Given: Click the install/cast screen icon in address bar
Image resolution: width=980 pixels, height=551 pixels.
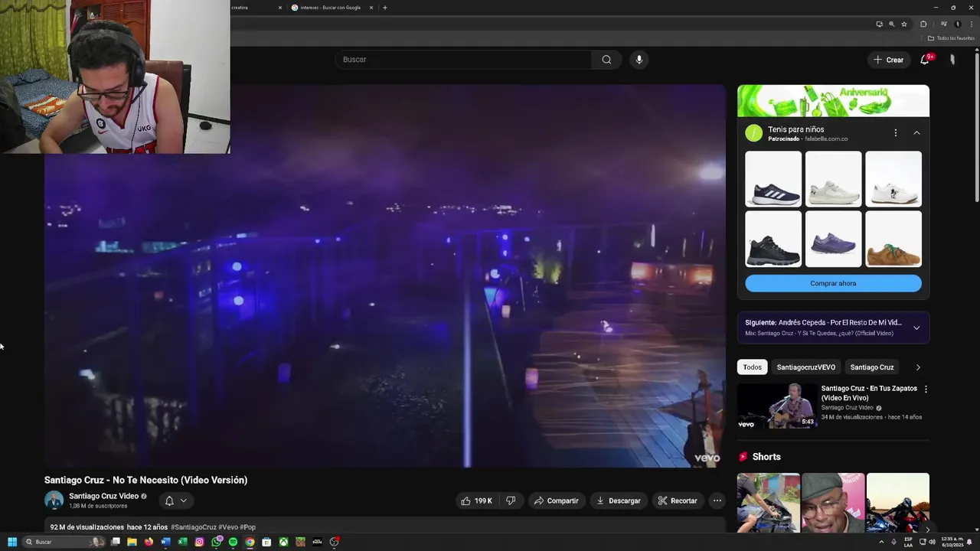Looking at the screenshot, I should [x=879, y=24].
